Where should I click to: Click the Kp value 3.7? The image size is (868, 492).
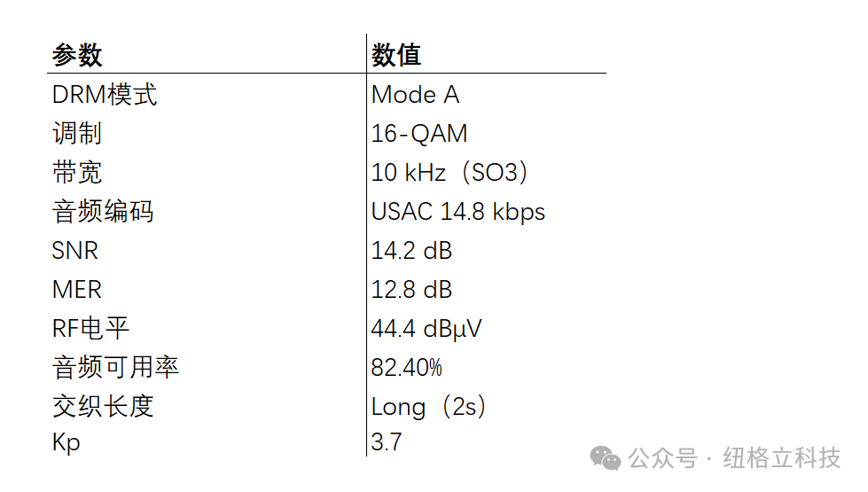(387, 441)
